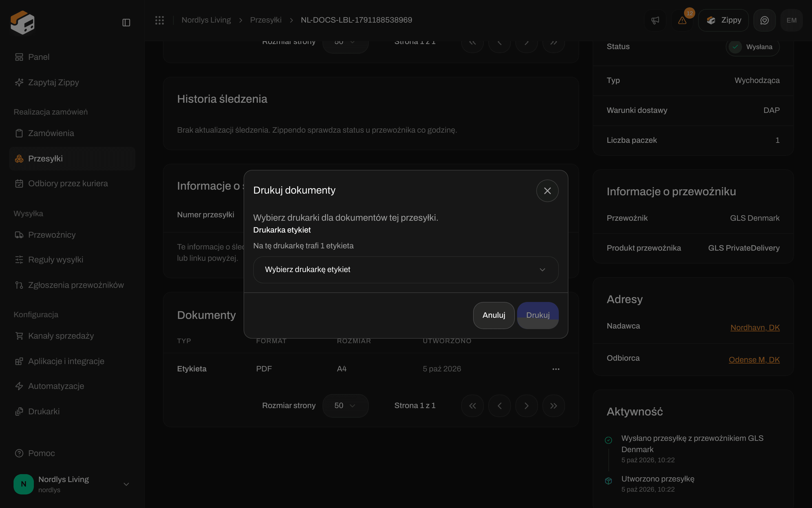Click the Nordlys Living N avatar

click(23, 484)
